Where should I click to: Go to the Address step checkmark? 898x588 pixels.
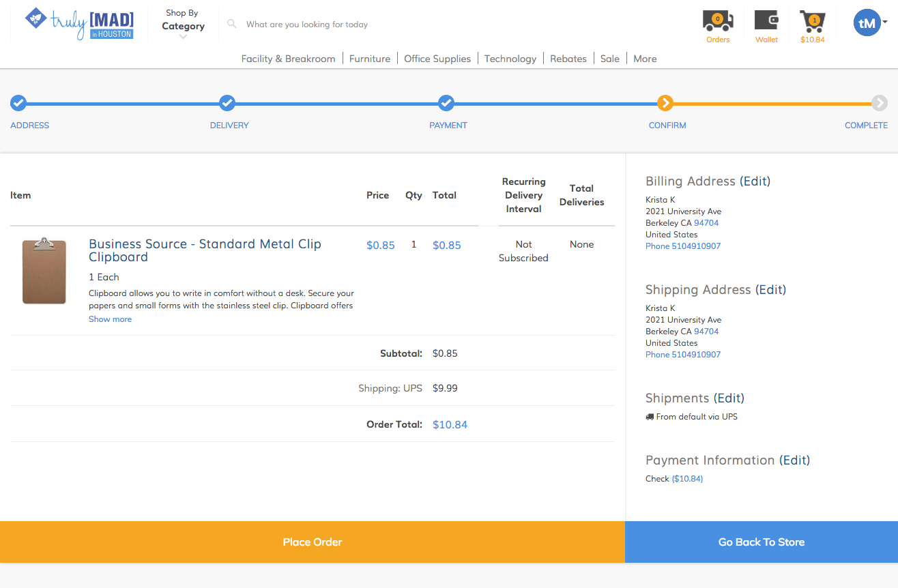(x=18, y=103)
